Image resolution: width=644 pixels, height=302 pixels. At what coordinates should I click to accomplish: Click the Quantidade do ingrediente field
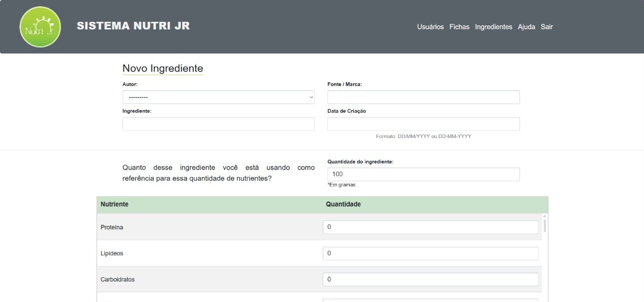point(423,174)
